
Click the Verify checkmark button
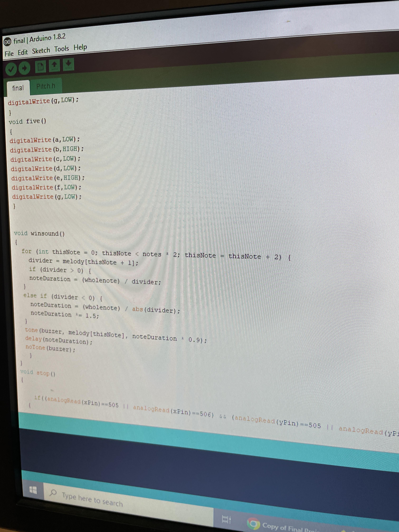pos(11,69)
